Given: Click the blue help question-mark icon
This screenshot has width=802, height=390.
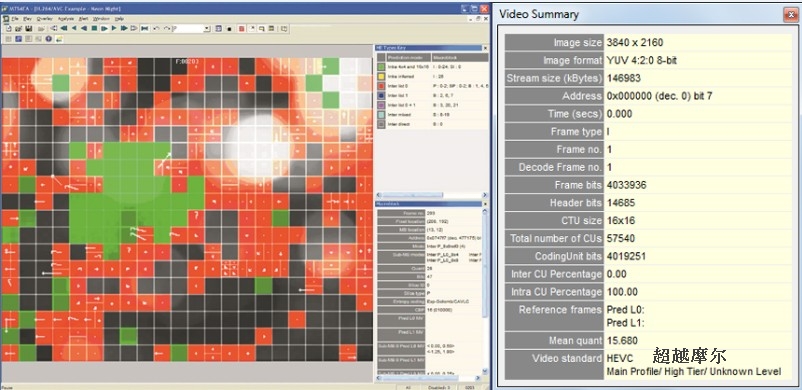Looking at the screenshot, I should click(x=49, y=39).
